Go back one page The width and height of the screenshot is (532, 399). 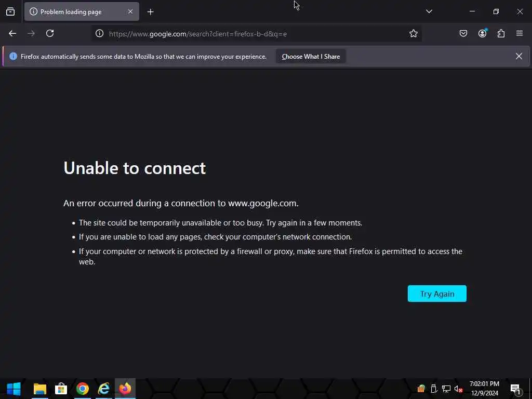coord(12,33)
